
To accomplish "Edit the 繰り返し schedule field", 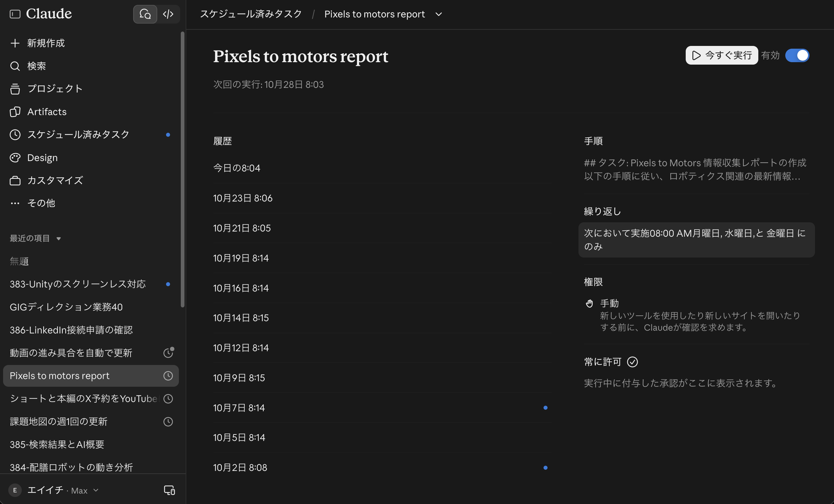I will [696, 240].
